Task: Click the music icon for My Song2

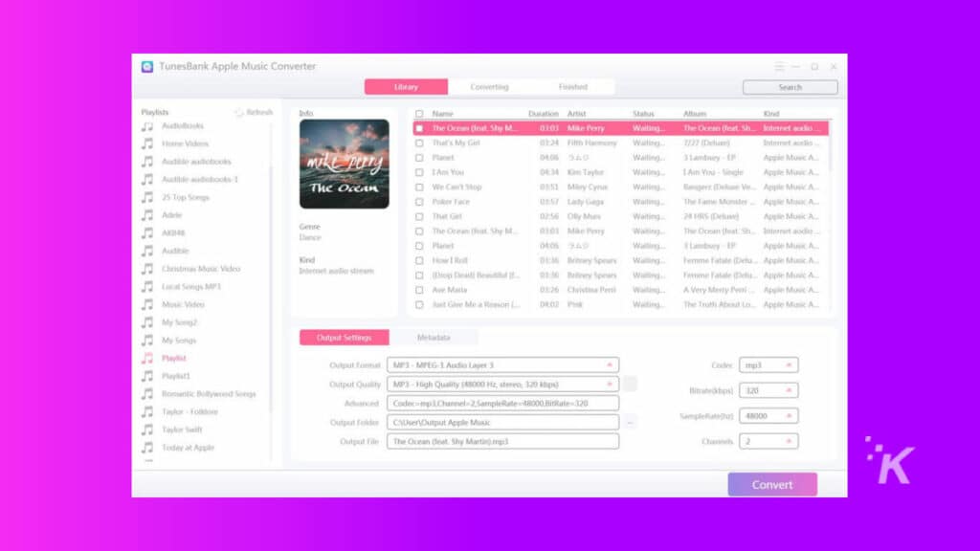Action: coord(147,322)
